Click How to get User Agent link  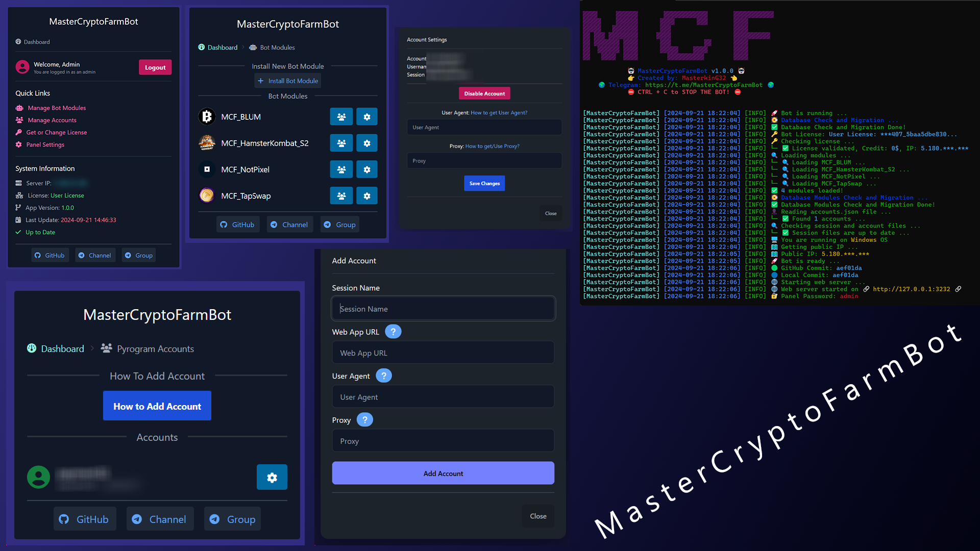point(499,113)
